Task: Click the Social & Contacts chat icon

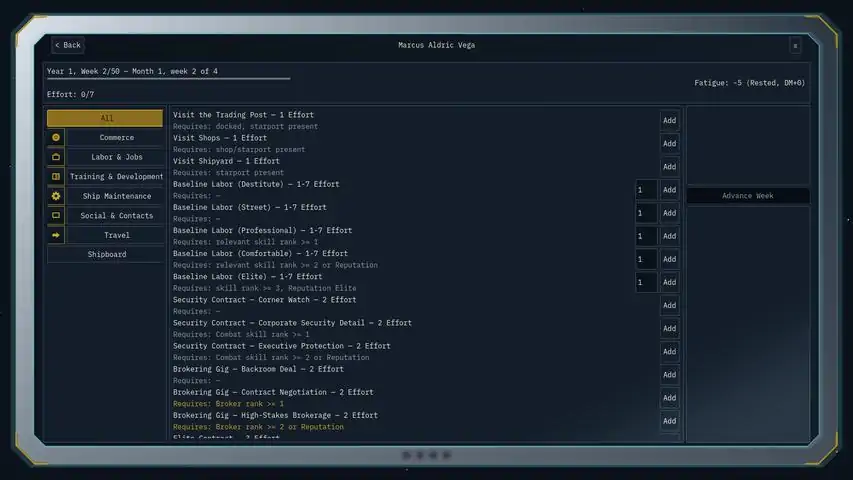Action: (x=56, y=216)
